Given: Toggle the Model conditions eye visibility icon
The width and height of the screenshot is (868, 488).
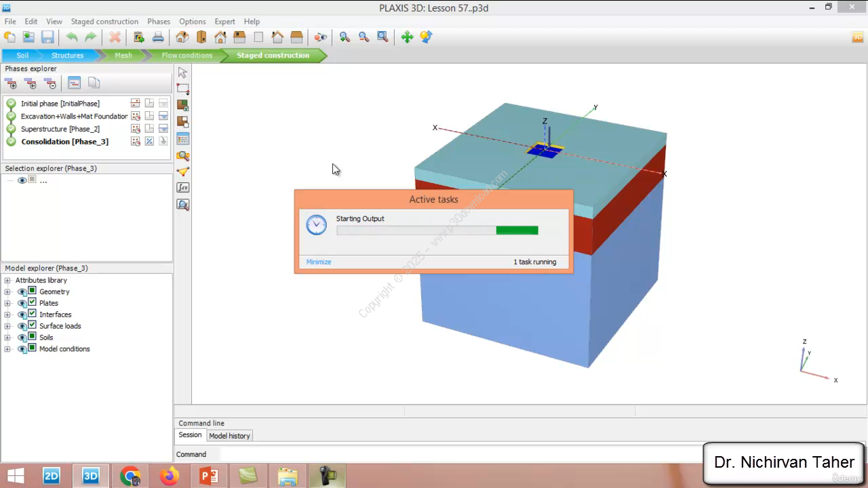Looking at the screenshot, I should 22,349.
